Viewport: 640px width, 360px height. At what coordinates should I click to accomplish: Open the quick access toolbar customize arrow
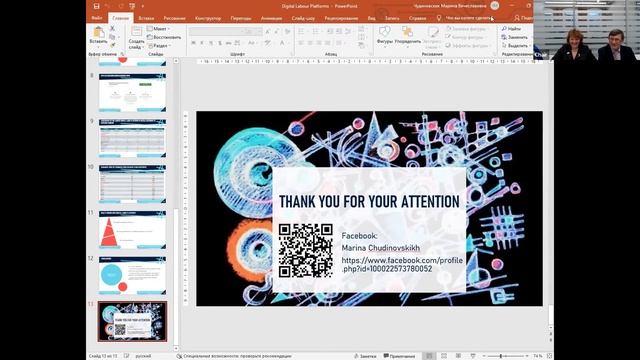(x=142, y=6)
